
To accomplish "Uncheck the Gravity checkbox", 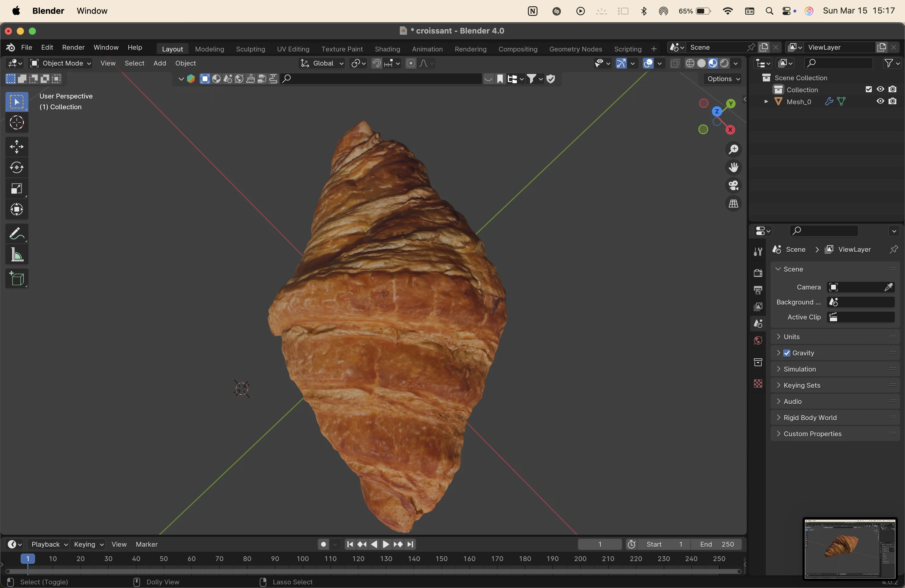I will coord(787,353).
